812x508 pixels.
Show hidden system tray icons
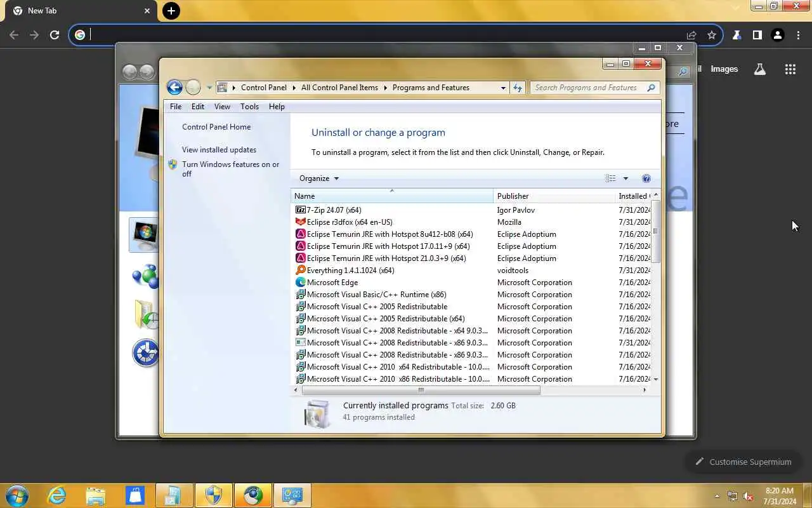(x=717, y=496)
